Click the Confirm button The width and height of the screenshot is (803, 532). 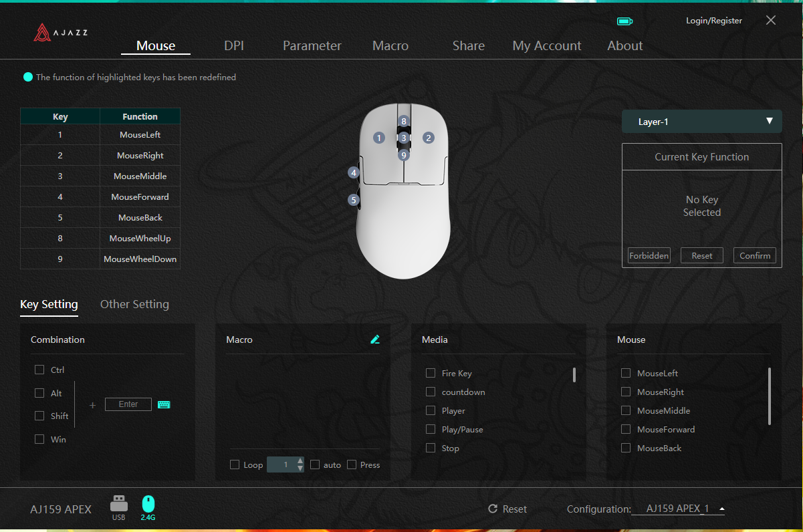click(x=755, y=255)
